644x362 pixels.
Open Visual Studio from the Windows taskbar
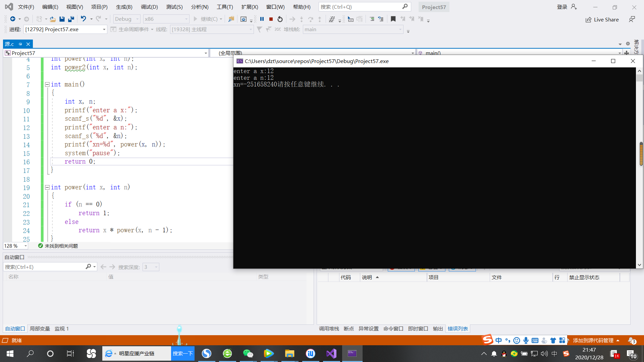tap(331, 353)
